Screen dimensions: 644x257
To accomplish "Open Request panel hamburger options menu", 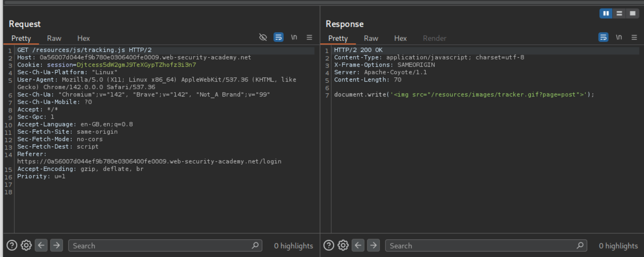I will (309, 37).
